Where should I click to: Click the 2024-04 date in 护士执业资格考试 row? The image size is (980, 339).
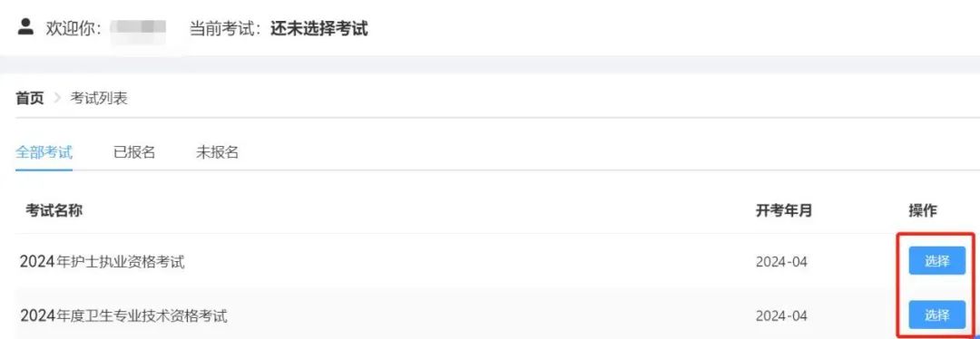781,262
